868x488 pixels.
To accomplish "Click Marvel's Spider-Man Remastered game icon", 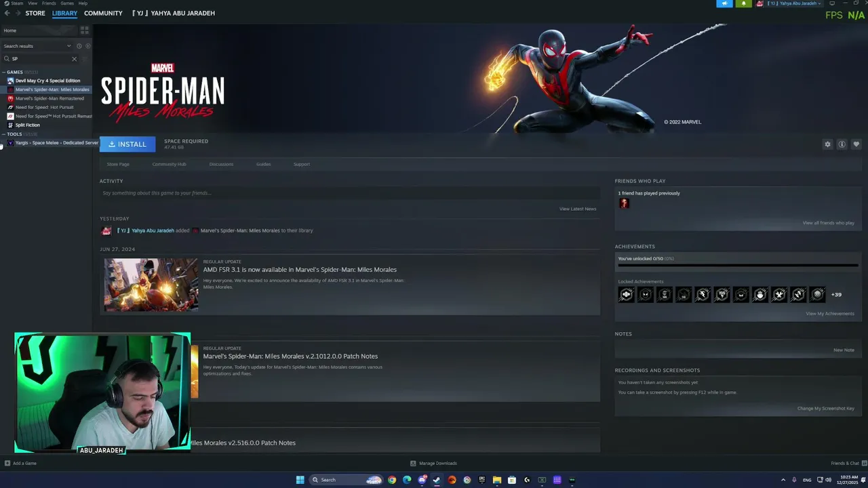I will 10,98.
